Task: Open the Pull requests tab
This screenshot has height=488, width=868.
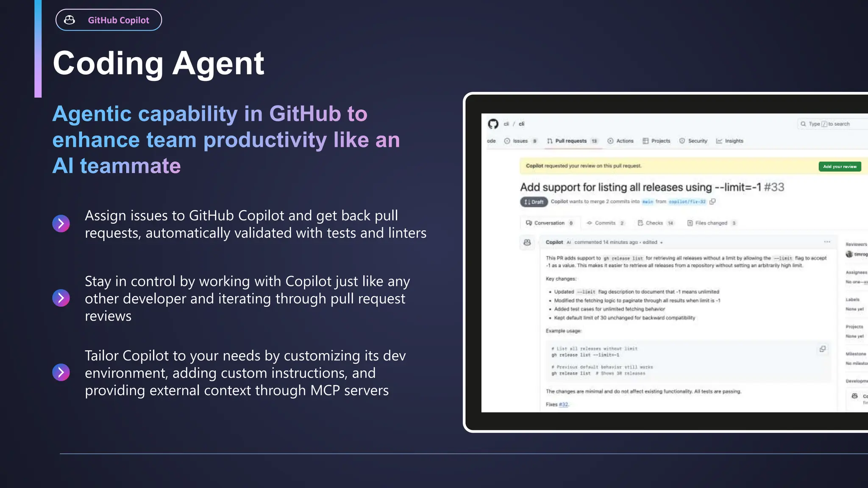Action: [572, 141]
